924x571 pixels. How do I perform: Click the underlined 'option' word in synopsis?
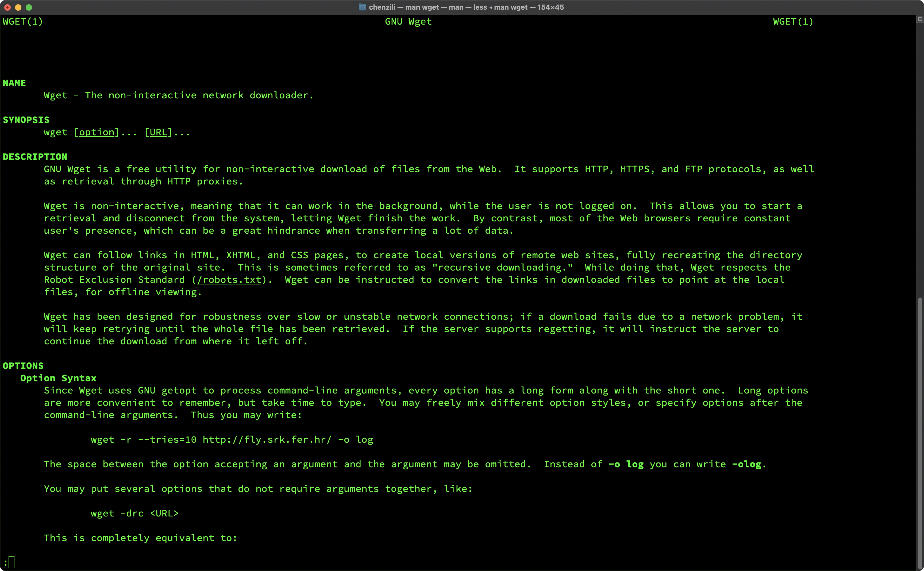(96, 132)
